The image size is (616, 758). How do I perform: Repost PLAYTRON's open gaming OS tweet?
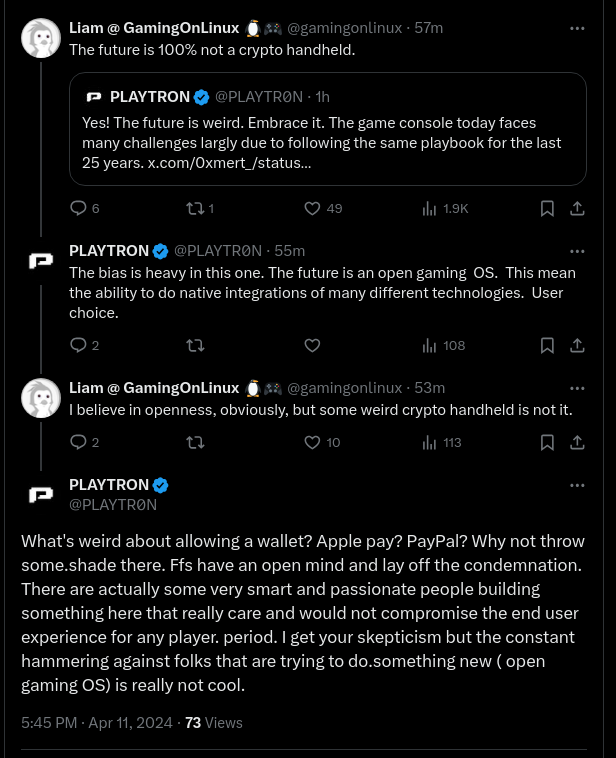pyautogui.click(x=195, y=345)
